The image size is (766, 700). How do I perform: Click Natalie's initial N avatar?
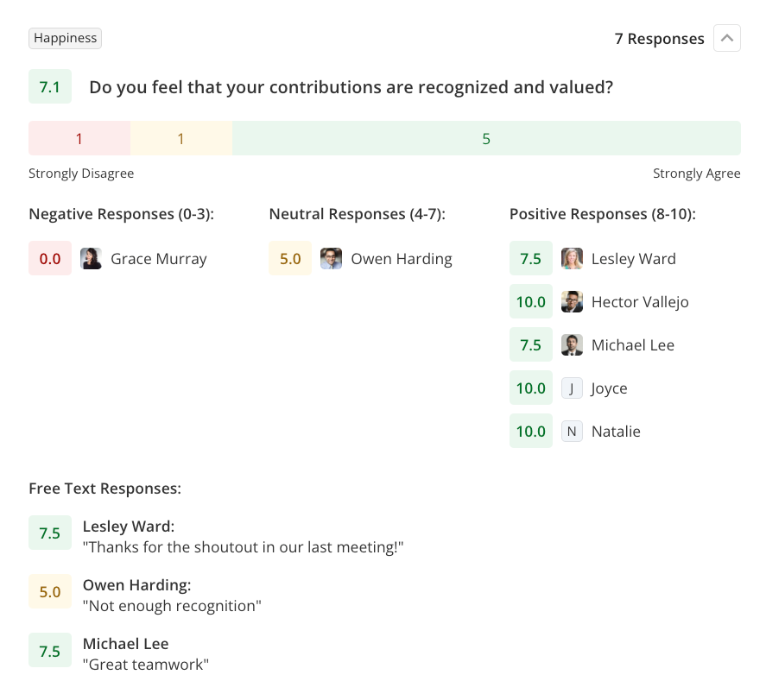click(x=572, y=432)
